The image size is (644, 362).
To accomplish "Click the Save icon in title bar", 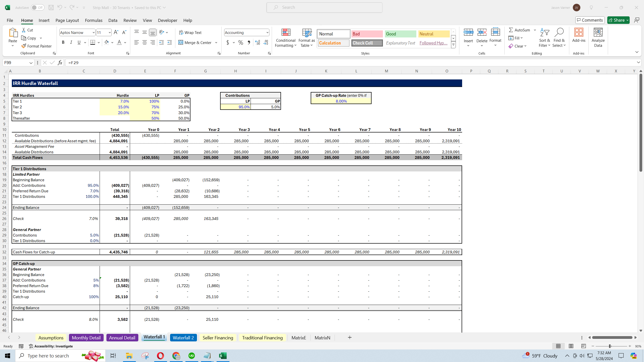I will pyautogui.click(x=51, y=8).
